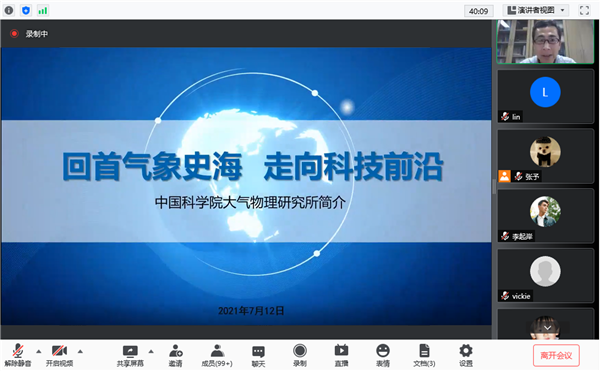This screenshot has height=371, width=600.
Task: Open the 聊天 chat panel
Action: [258, 356]
